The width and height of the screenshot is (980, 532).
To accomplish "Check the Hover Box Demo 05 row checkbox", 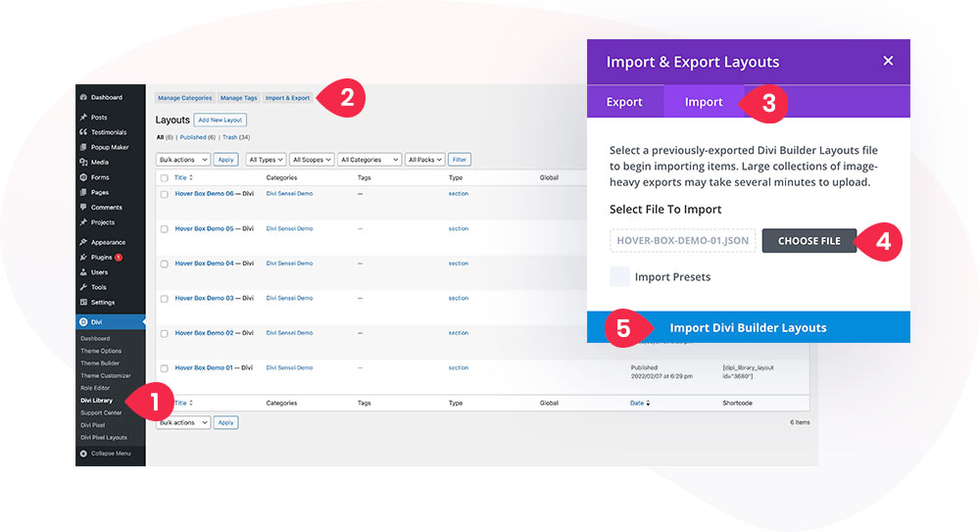I will tap(165, 229).
